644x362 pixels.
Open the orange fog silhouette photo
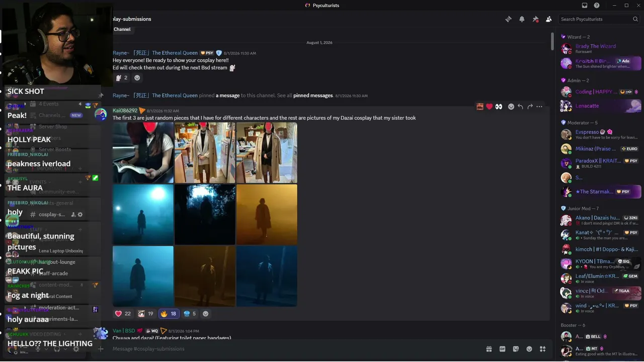[x=267, y=215]
